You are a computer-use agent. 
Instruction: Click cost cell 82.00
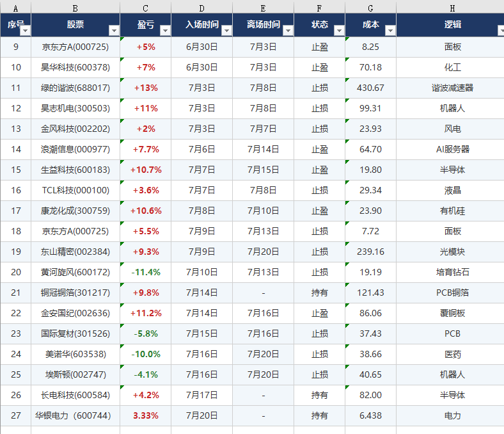coord(370,395)
